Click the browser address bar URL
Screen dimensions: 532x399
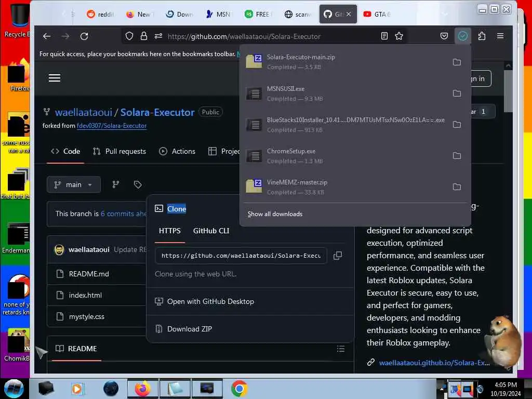[x=244, y=36]
